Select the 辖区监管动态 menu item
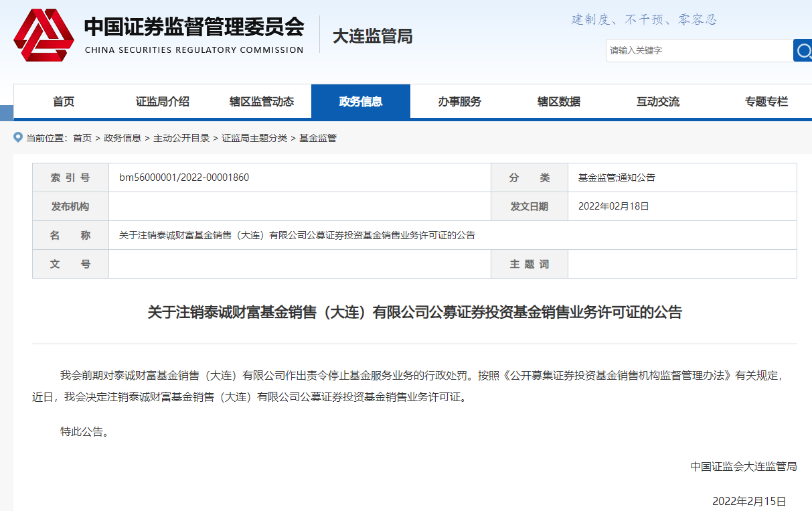This screenshot has width=812, height=511. pyautogui.click(x=262, y=102)
